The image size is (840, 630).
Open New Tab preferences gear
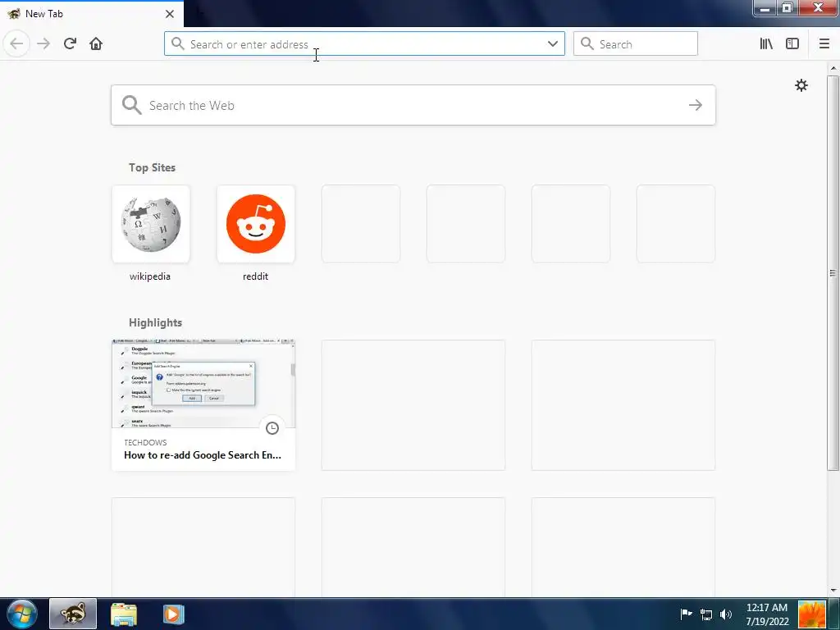pos(801,85)
